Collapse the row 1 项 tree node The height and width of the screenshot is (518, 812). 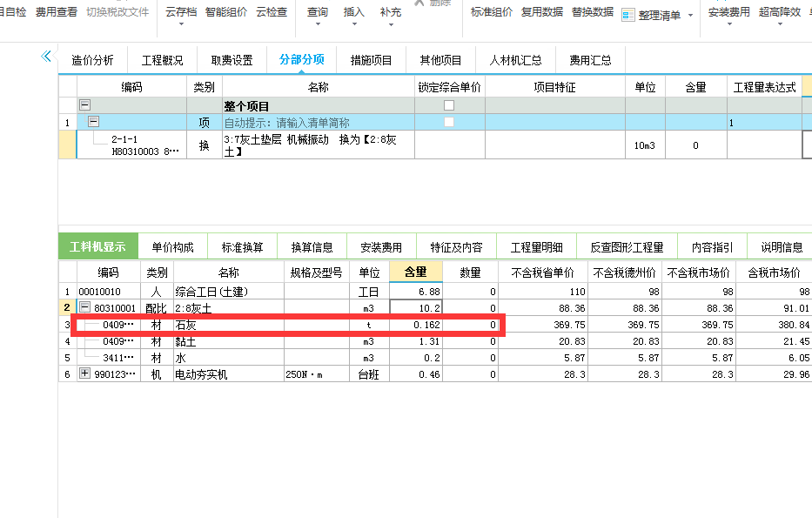coord(93,122)
